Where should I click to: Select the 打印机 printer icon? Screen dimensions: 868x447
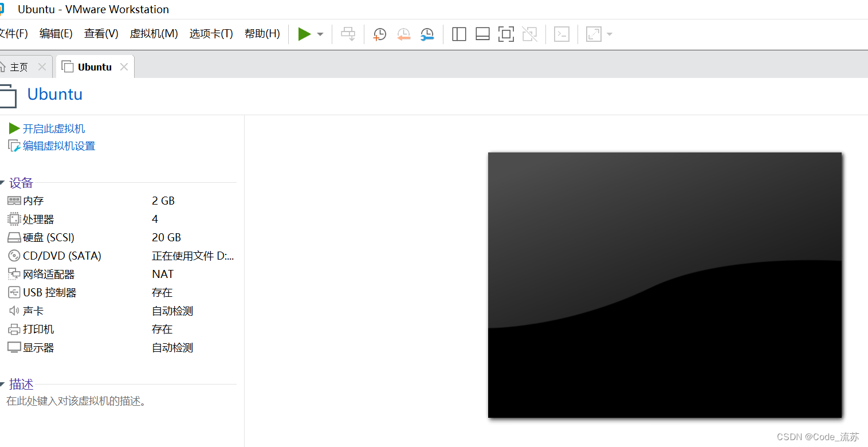click(14, 329)
